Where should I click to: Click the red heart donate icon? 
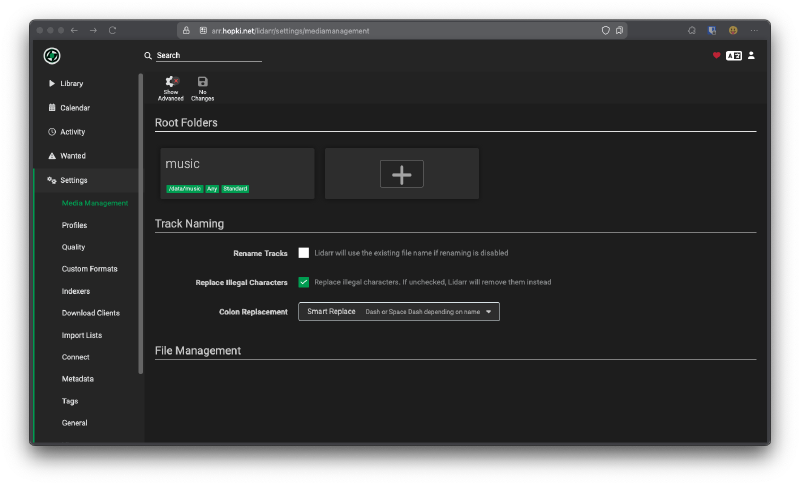coord(716,56)
